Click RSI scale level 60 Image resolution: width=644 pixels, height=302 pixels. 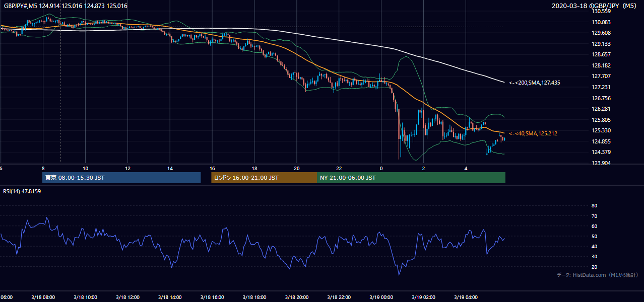[x=594, y=226]
